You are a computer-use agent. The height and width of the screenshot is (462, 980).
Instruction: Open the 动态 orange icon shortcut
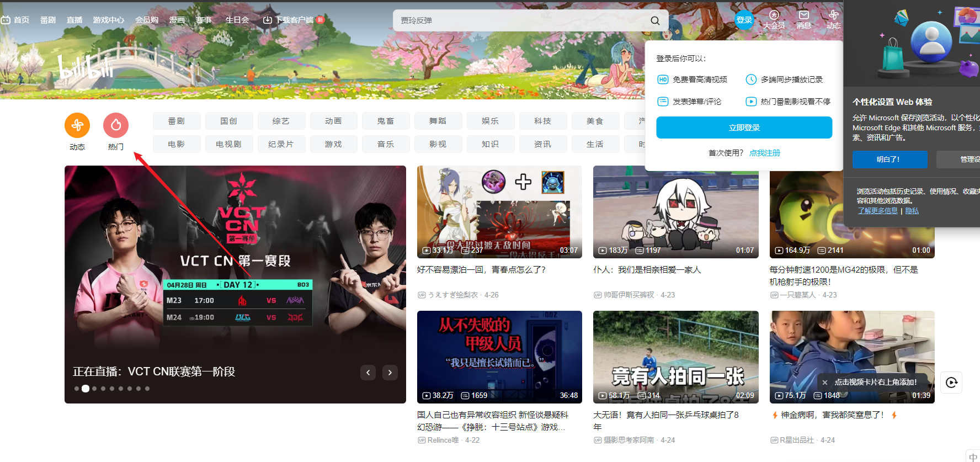77,126
